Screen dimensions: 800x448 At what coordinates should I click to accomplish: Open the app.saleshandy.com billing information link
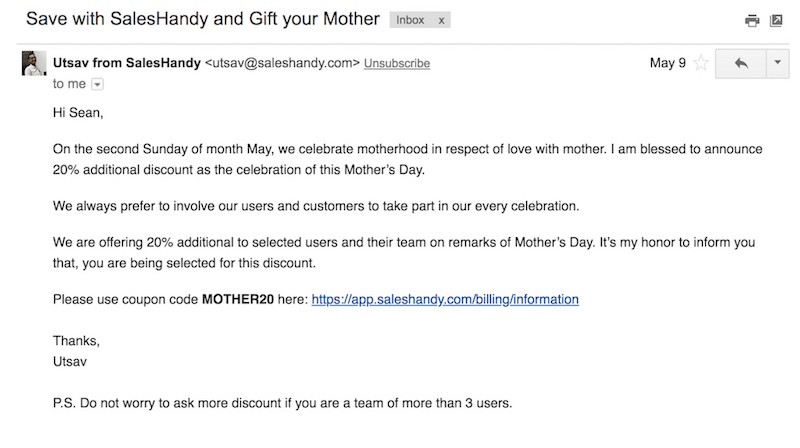(445, 299)
